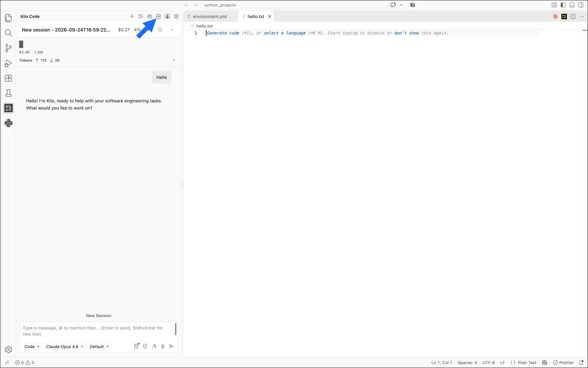Viewport: 588px width, 368px height.
Task: Open the Kilo Code marketplace icon
Action: pyautogui.click(x=159, y=16)
